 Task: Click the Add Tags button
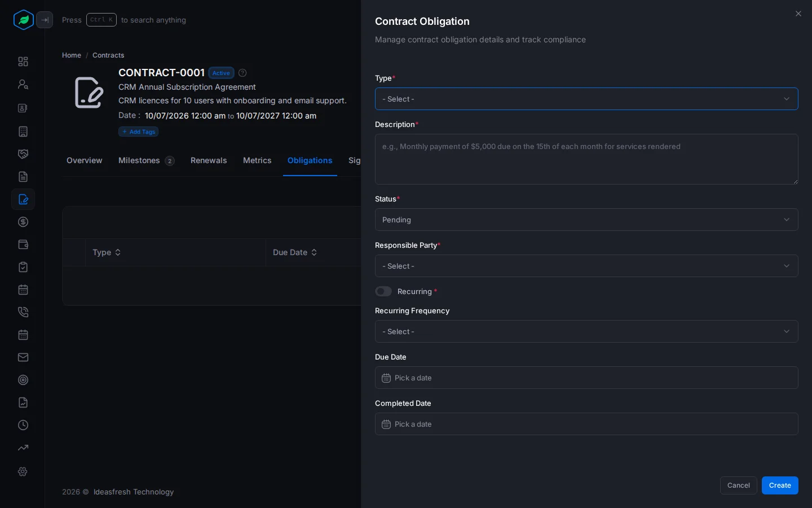tap(138, 132)
